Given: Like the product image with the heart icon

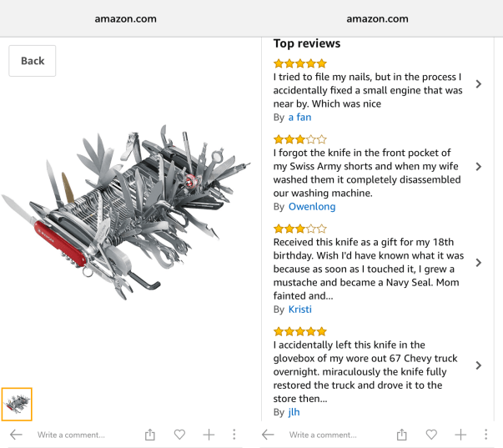Looking at the screenshot, I should pos(179,435).
